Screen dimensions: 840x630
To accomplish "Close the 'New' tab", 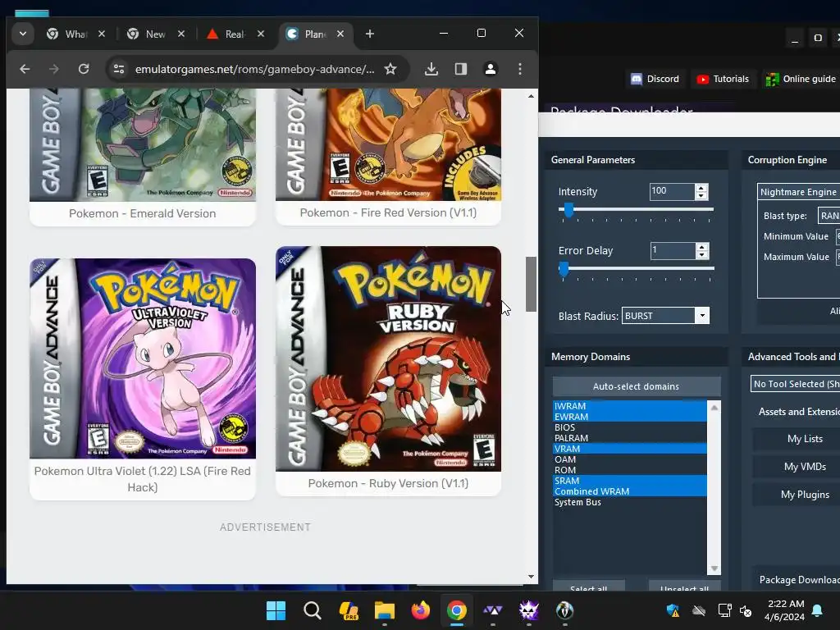I will coord(181,34).
